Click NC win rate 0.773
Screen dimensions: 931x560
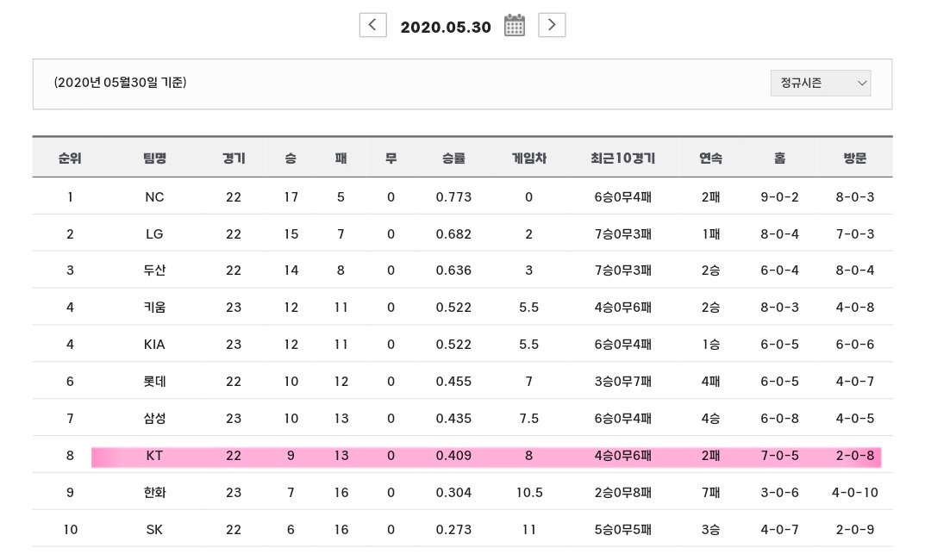[453, 197]
